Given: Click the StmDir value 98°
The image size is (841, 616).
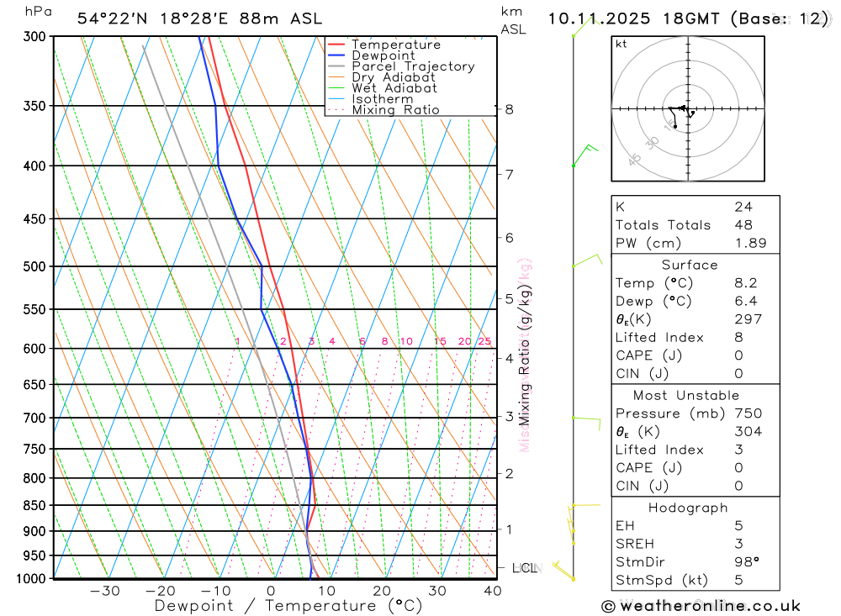Looking at the screenshot, I should tap(747, 562).
